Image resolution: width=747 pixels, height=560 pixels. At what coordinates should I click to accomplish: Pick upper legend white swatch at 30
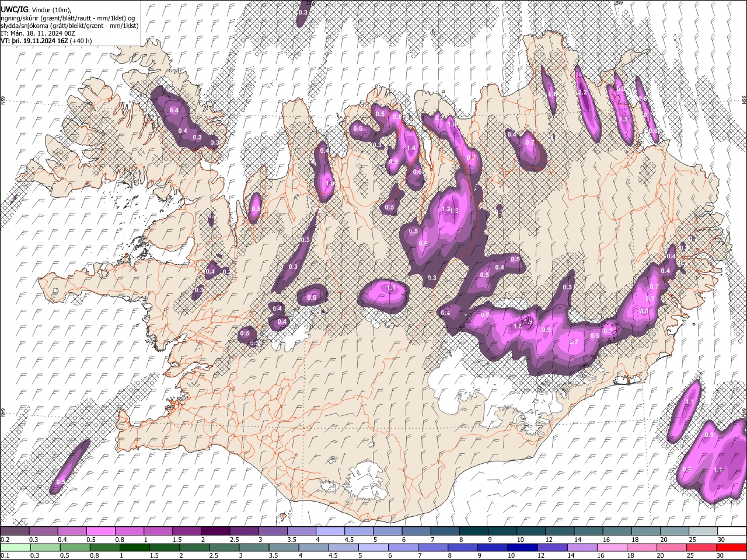tap(731, 531)
